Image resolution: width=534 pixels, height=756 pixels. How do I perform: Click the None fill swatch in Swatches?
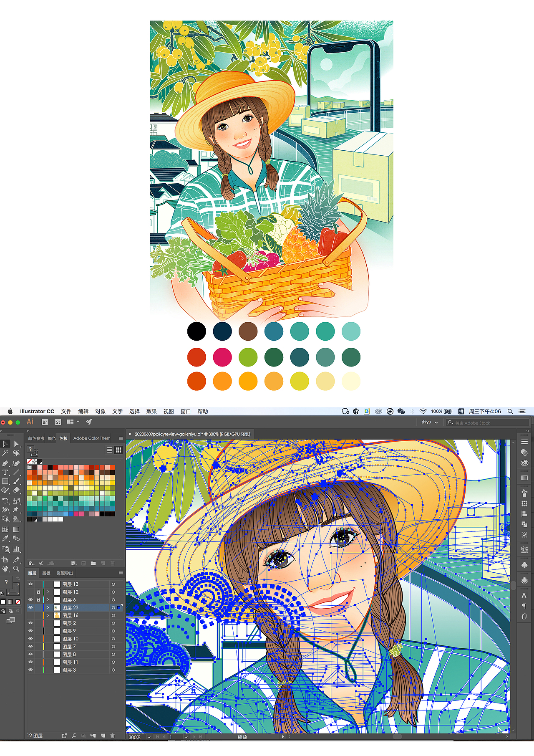point(29,461)
